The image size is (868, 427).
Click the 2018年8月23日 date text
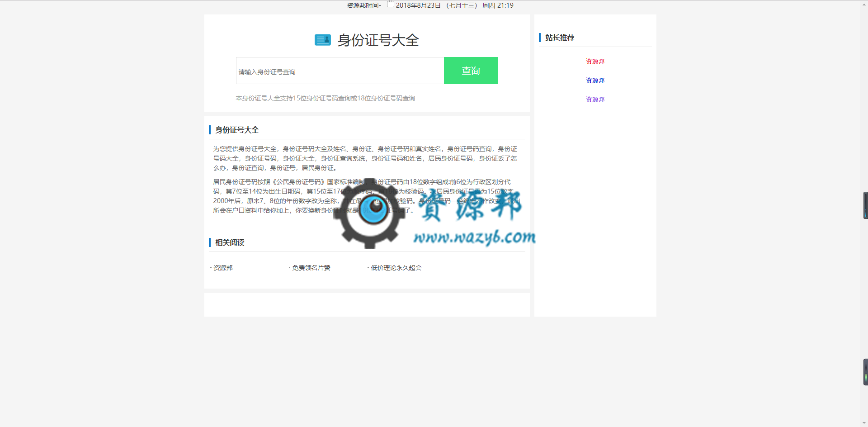[x=418, y=5]
